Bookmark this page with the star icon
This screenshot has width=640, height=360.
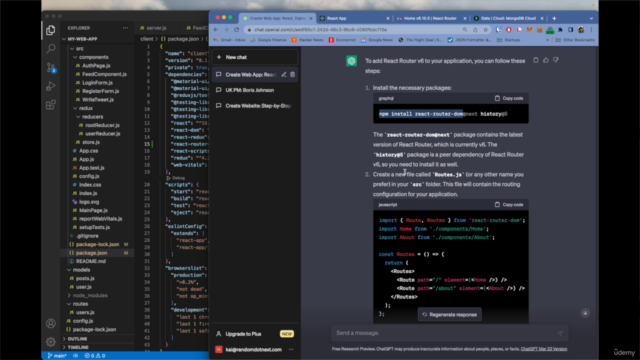coord(485,30)
